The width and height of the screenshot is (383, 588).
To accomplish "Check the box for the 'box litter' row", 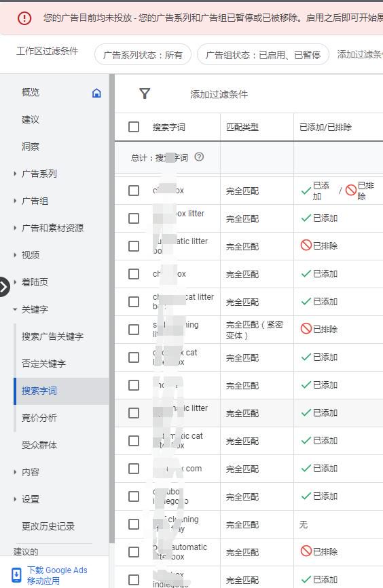I will (x=134, y=218).
